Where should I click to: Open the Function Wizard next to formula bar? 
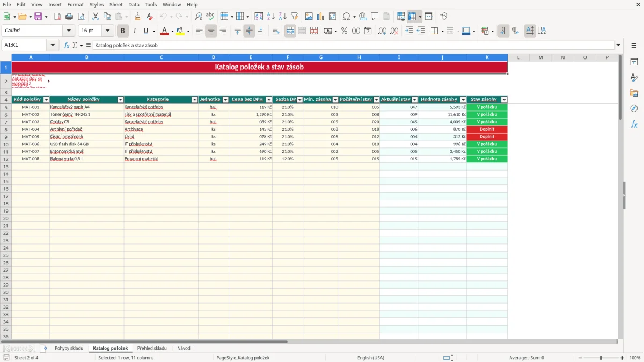[67, 45]
